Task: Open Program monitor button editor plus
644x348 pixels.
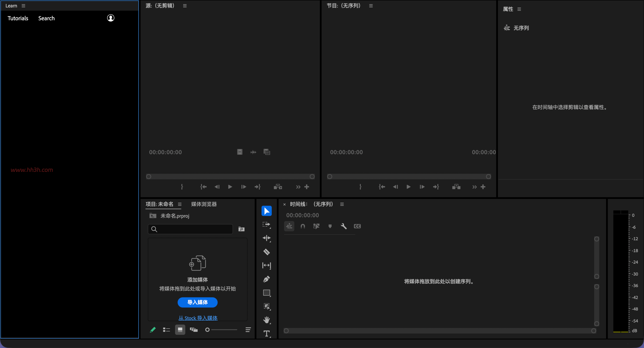Action: pyautogui.click(x=483, y=187)
